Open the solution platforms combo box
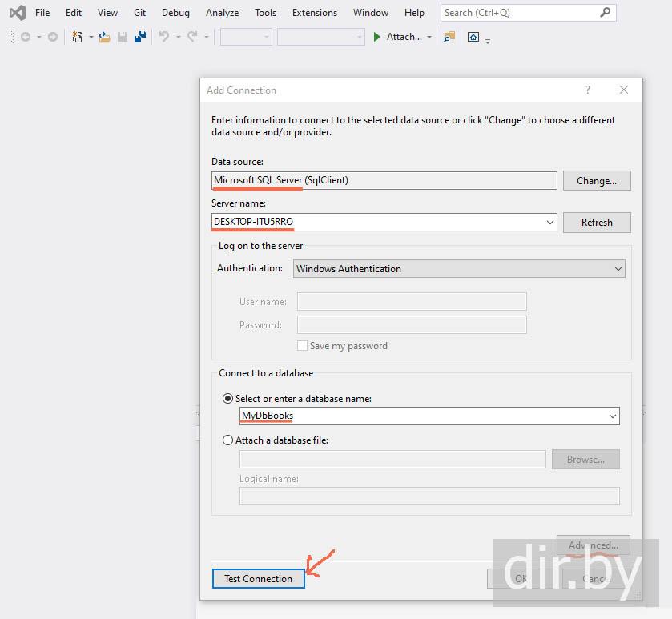The width and height of the screenshot is (672, 619). 321,37
